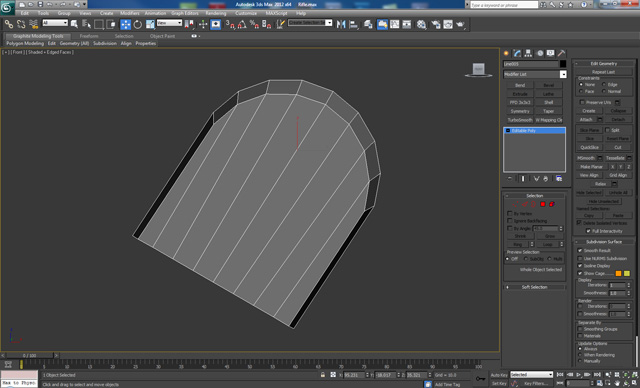Image resolution: width=640 pixels, height=388 pixels.
Task: Activate the Select and Move tool
Action: click(125, 24)
